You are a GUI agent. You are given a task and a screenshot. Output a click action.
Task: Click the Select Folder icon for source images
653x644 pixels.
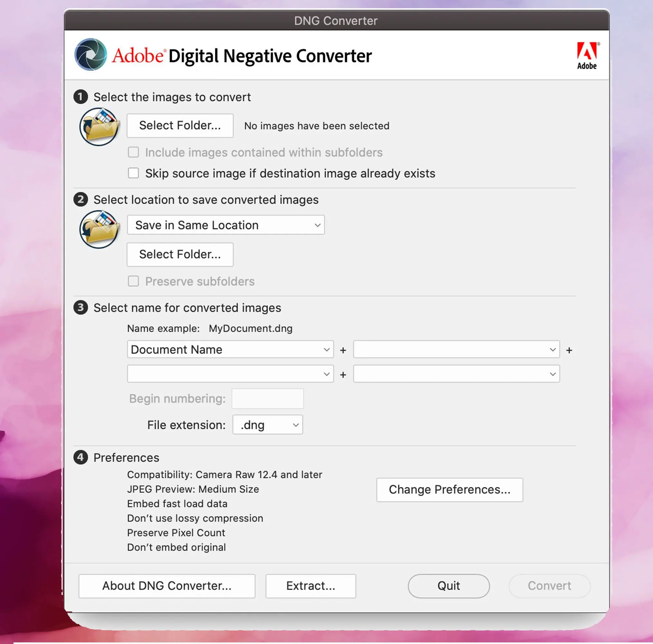[x=100, y=126]
